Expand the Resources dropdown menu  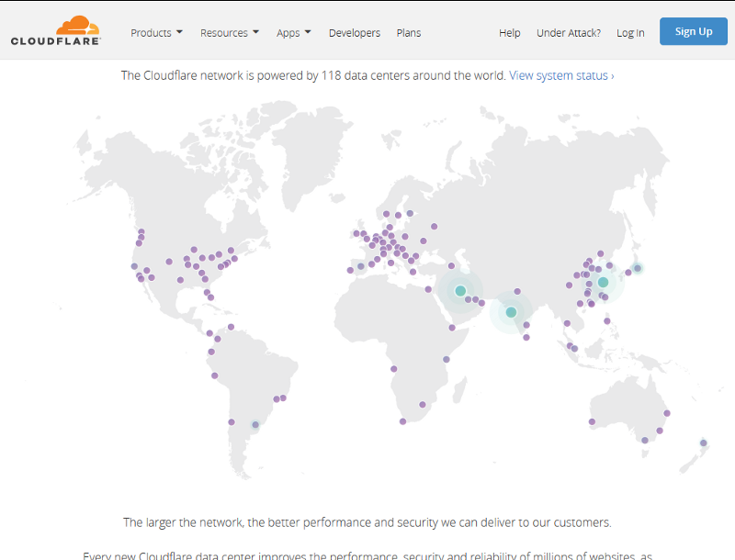coord(230,33)
